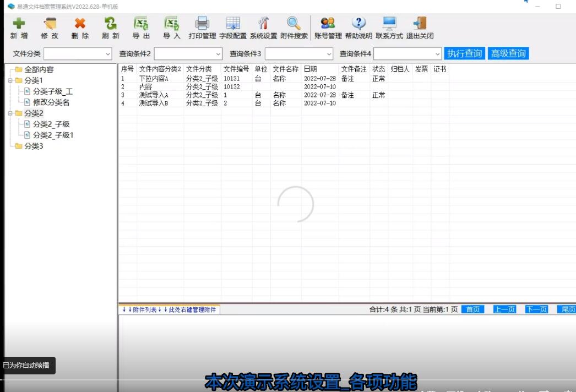
Task: Open 打印管理 printer icon
Action: tap(202, 23)
